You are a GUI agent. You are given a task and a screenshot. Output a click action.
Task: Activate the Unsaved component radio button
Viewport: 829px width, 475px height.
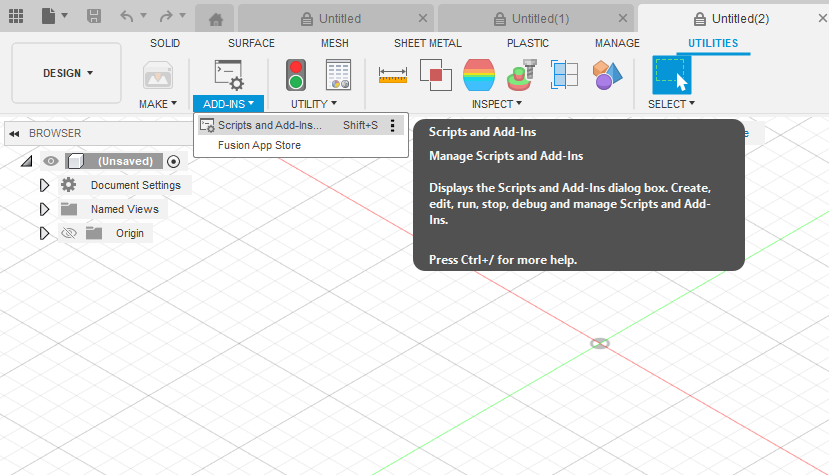[x=174, y=161]
